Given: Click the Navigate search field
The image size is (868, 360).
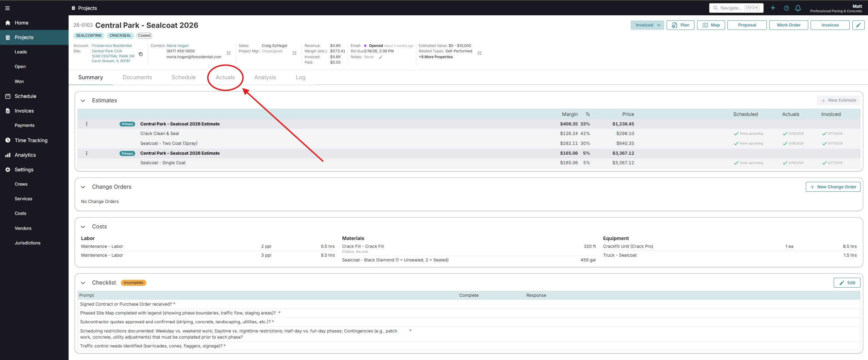Looking at the screenshot, I should (736, 8).
